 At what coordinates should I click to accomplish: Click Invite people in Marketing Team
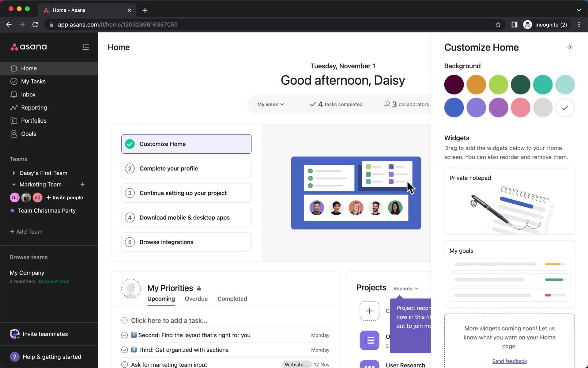point(65,197)
